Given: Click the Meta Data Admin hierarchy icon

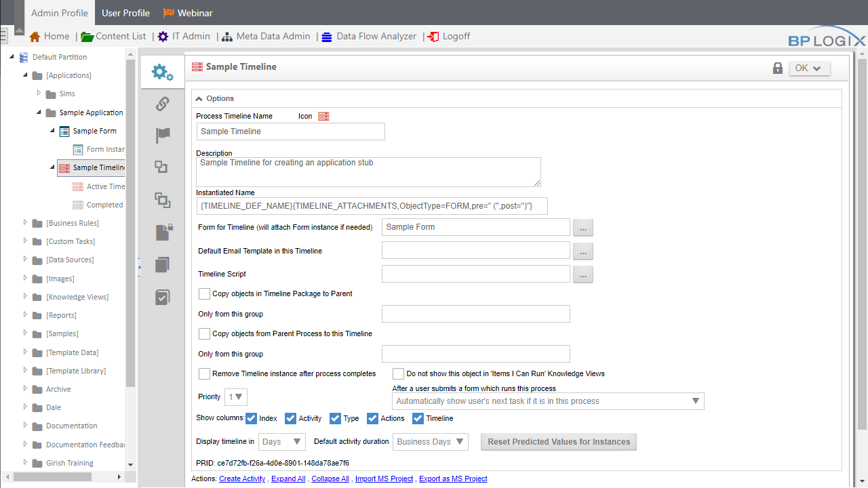Looking at the screenshot, I should 227,37.
